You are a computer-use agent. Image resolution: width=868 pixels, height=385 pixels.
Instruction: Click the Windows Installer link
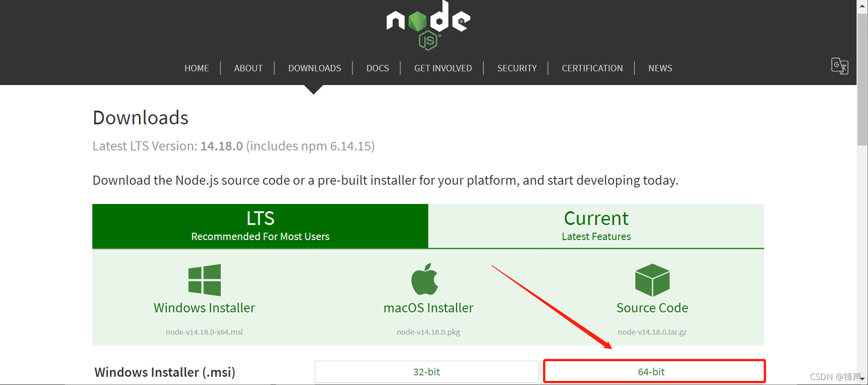click(204, 308)
